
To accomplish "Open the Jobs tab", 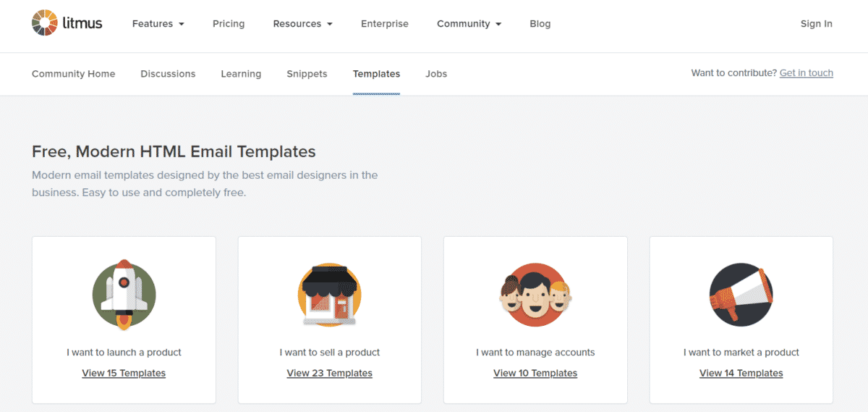I will coord(436,74).
